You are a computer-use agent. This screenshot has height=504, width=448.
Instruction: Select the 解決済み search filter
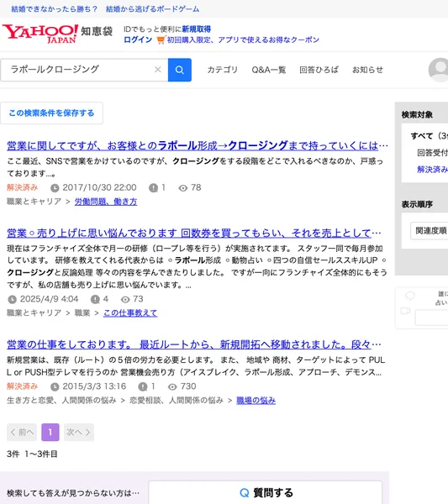tap(432, 170)
